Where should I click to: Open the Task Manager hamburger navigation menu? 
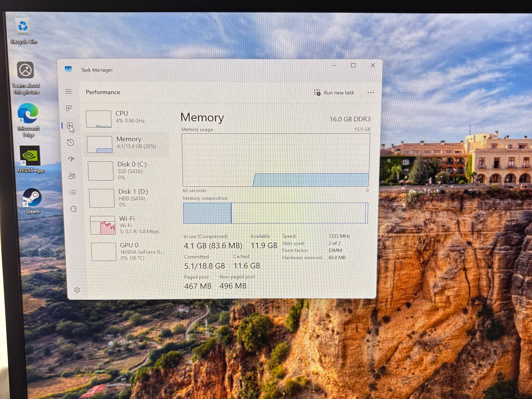click(69, 91)
